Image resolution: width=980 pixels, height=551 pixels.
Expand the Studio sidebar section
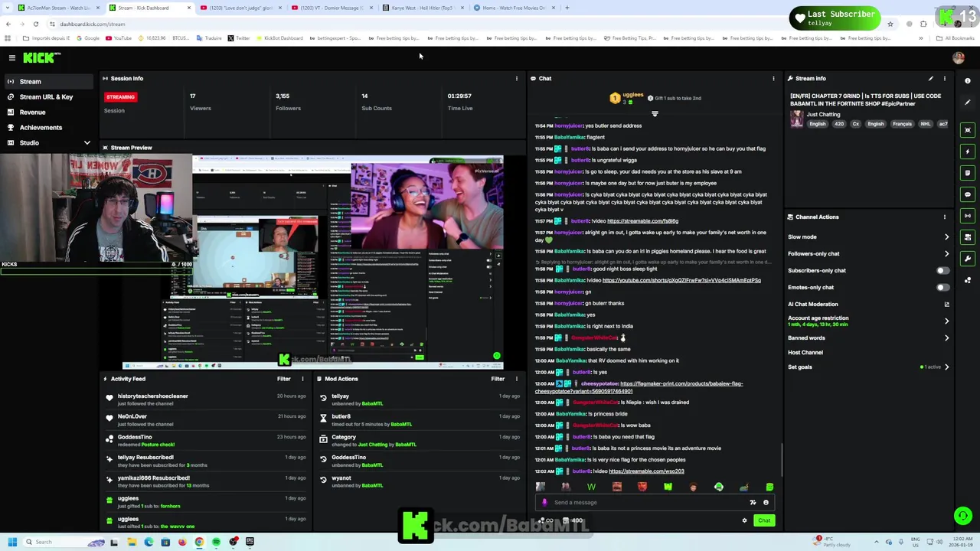(x=87, y=142)
